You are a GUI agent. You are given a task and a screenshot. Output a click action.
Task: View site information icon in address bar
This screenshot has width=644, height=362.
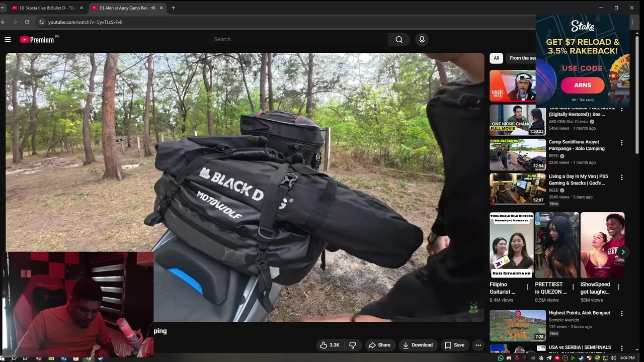point(42,22)
